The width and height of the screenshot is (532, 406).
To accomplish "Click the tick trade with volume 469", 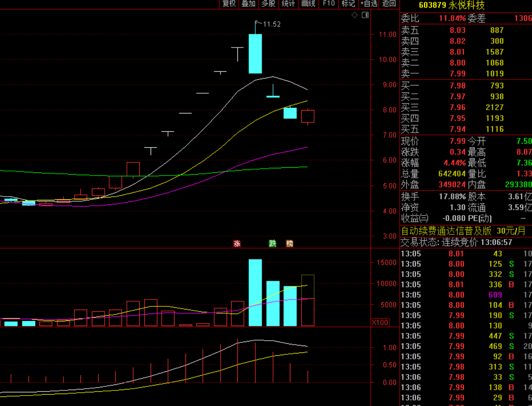I will coord(466,346).
